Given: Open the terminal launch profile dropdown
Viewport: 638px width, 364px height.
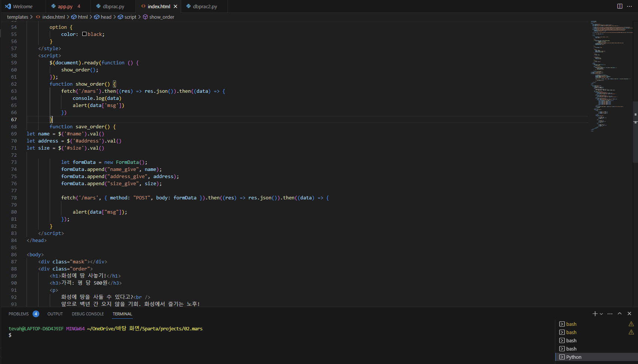Looking at the screenshot, I should 601,314.
